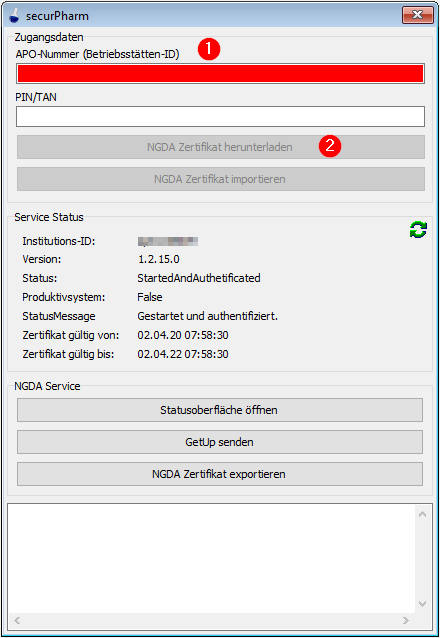The image size is (440, 638).
Task: Click the log scrollbar down arrow
Action: pyautogui.click(x=422, y=603)
